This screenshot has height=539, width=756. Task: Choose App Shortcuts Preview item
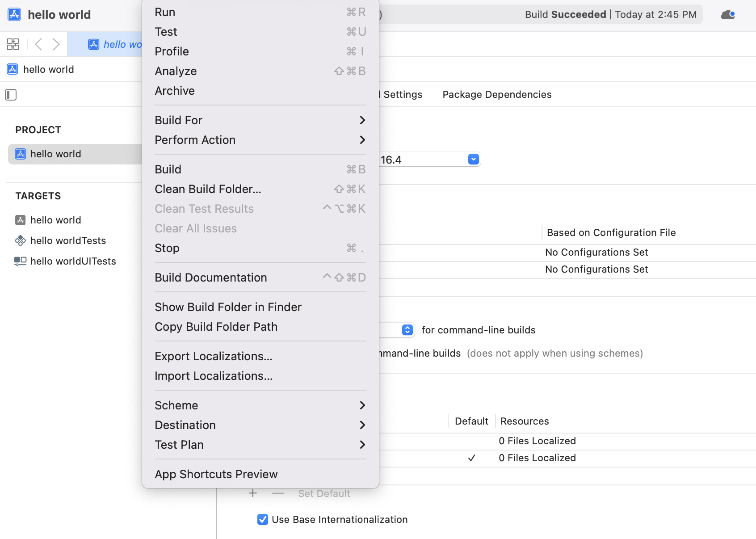pos(260,474)
